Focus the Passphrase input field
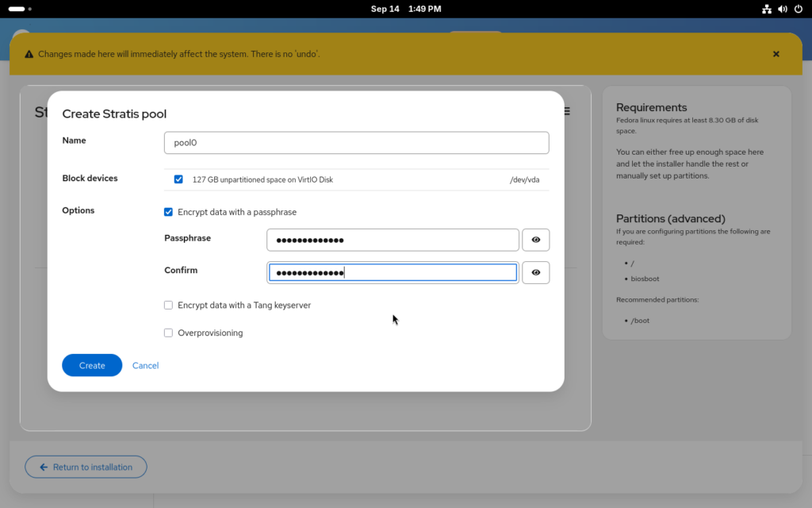 [393, 240]
